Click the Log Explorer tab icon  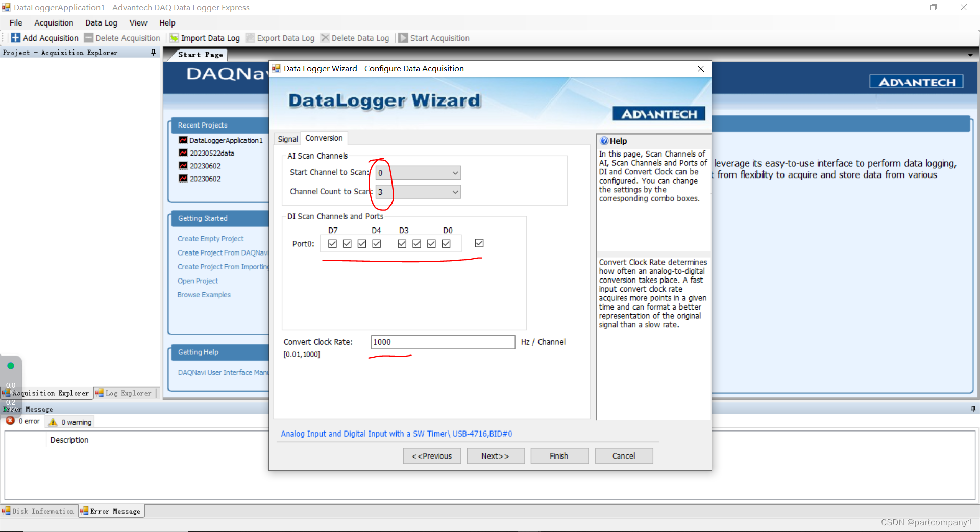[100, 393]
